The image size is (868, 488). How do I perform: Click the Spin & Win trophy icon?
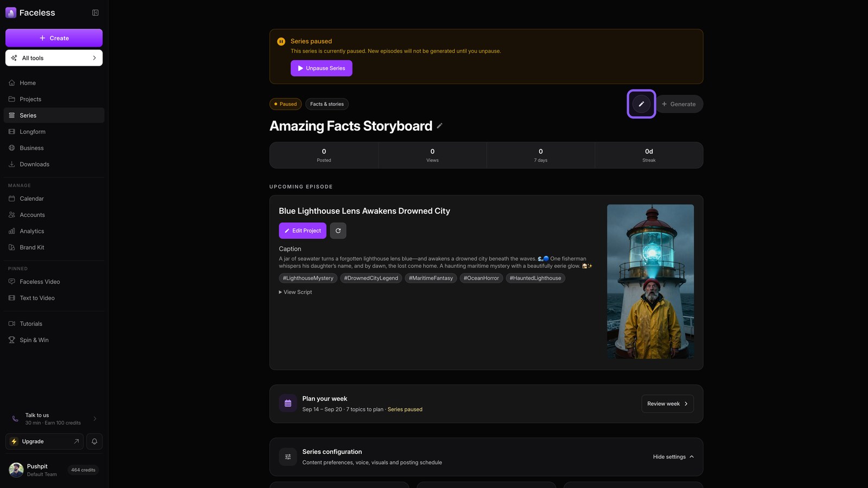click(12, 340)
